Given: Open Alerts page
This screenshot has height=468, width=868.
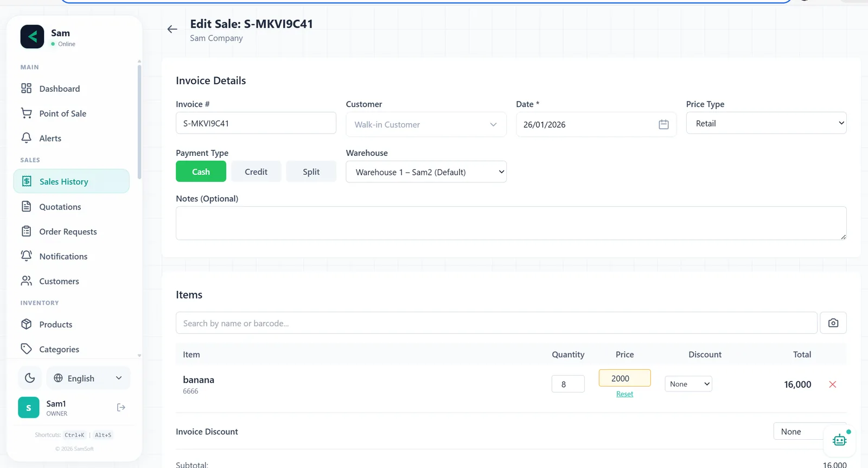Looking at the screenshot, I should pyautogui.click(x=72, y=138).
